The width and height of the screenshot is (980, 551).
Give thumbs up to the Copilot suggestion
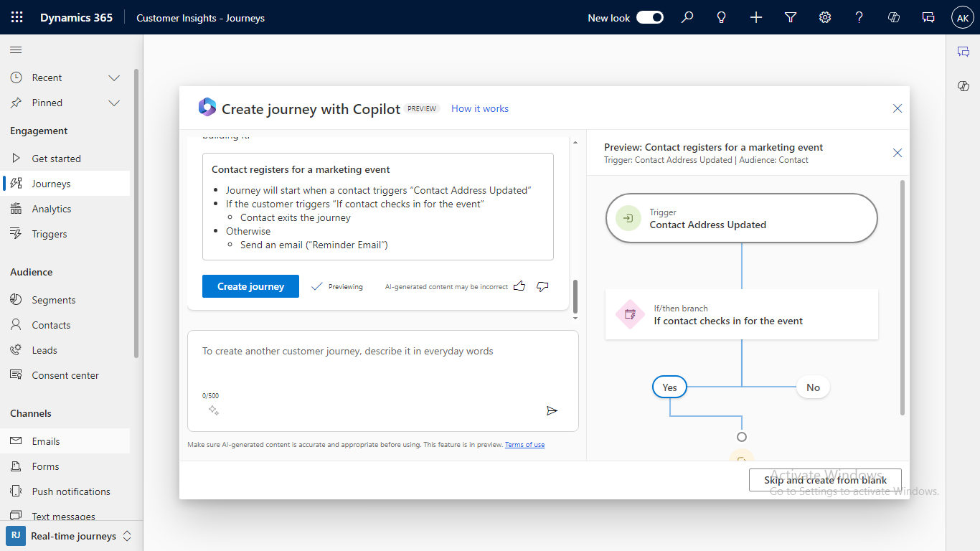(x=519, y=286)
